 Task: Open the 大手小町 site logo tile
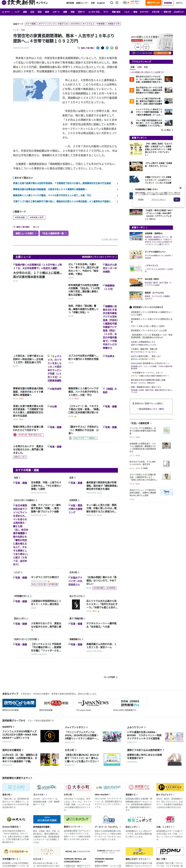(78, 787)
